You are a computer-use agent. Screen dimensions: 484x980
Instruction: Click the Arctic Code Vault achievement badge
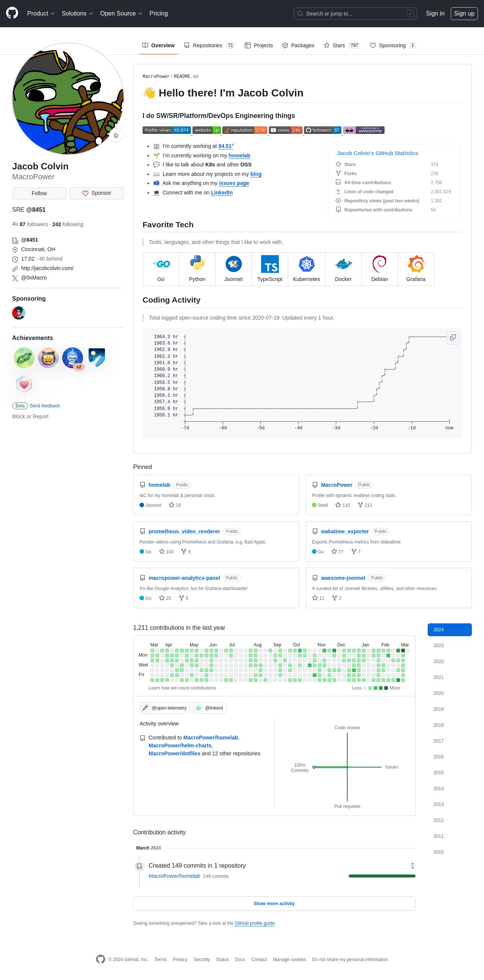(x=97, y=358)
